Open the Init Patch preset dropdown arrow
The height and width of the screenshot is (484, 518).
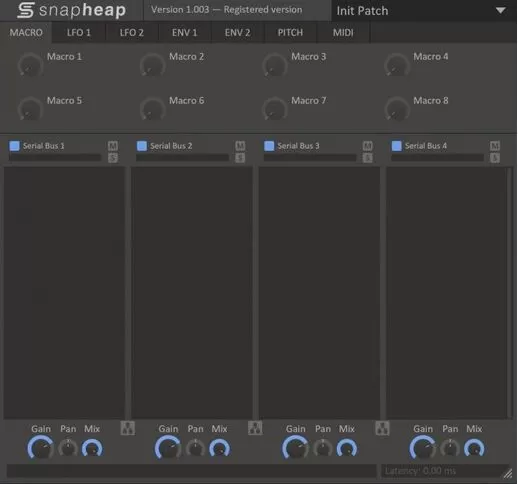(x=500, y=10)
